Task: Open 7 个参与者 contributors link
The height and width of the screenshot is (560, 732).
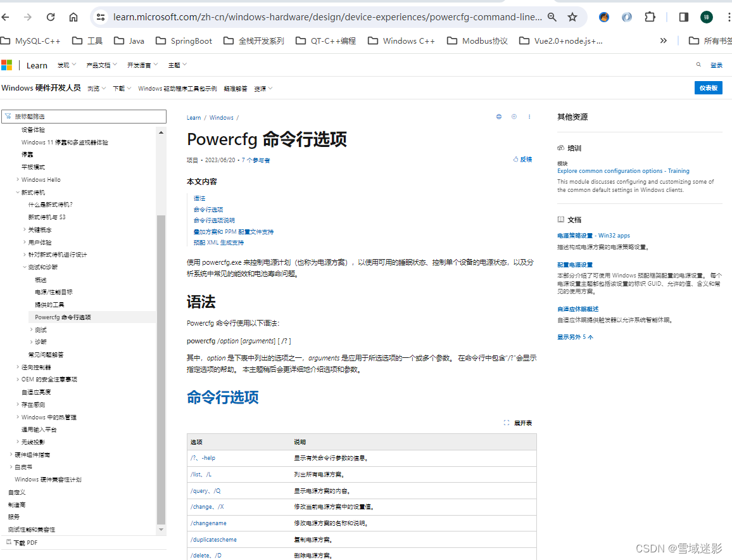Action: [256, 160]
